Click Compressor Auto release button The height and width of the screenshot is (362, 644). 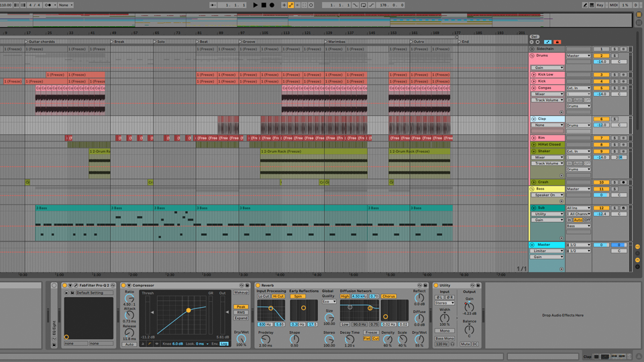click(129, 345)
